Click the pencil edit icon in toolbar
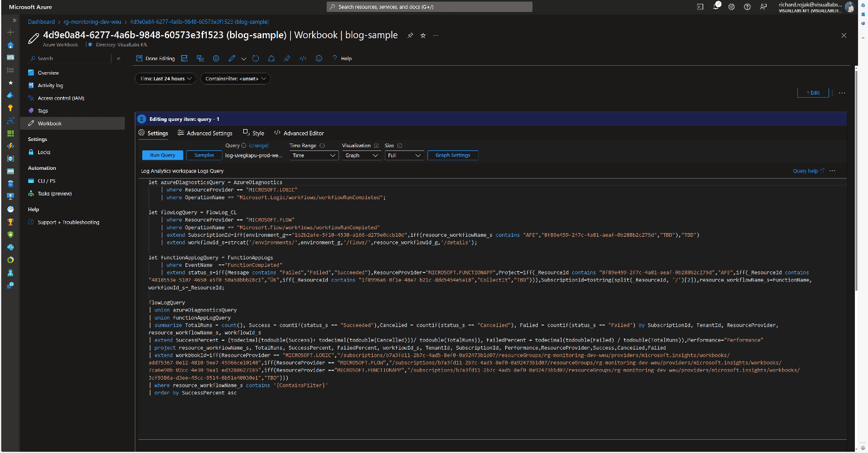 232,58
